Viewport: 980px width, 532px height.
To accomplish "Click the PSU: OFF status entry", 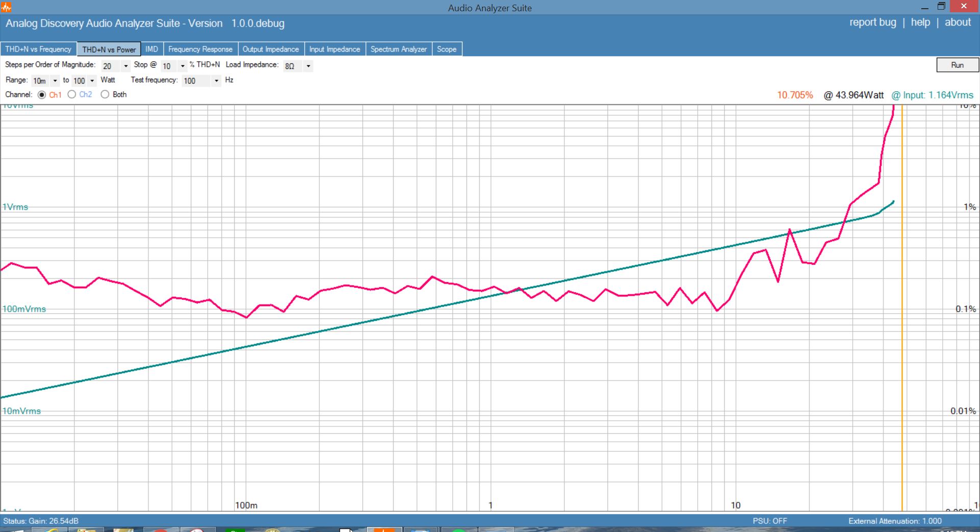I will [x=770, y=521].
